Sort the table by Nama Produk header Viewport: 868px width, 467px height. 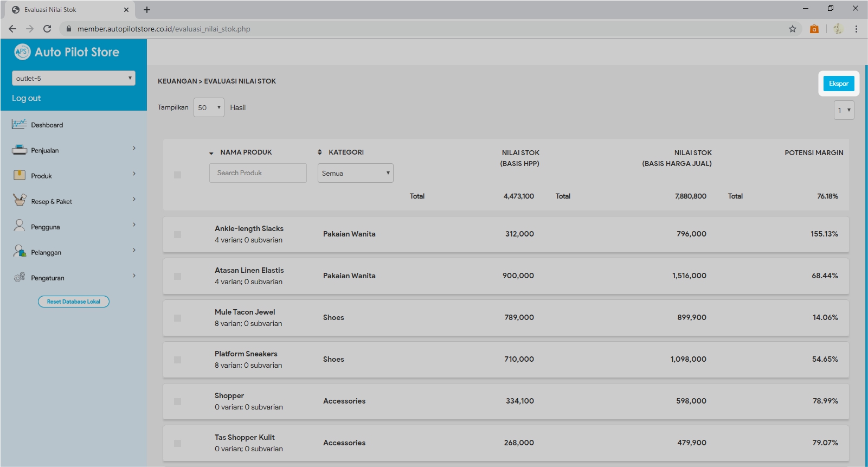[x=246, y=152]
